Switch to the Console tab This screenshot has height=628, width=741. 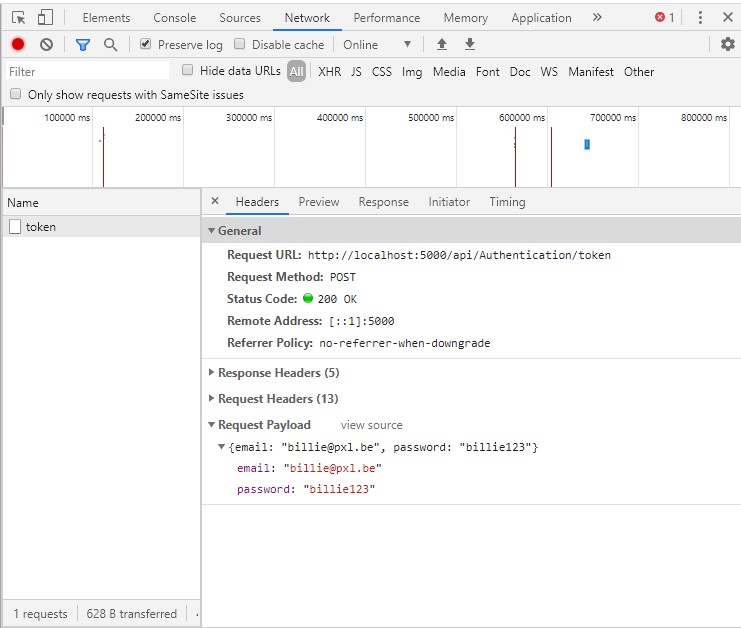pyautogui.click(x=174, y=18)
